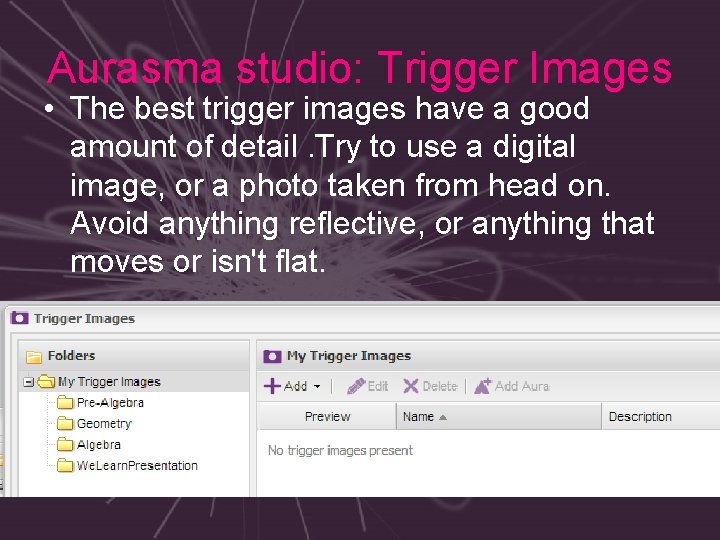Screen dimensions: 720x540
Task: Click the My Trigger Images panel camera icon
Action: click(272, 356)
